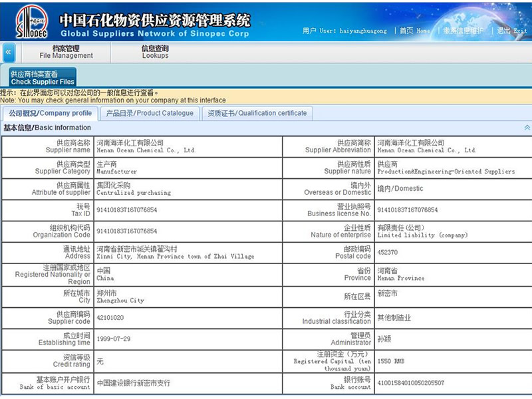Switch to the Company profile tab
This screenshot has height=399, width=532.
[50, 113]
